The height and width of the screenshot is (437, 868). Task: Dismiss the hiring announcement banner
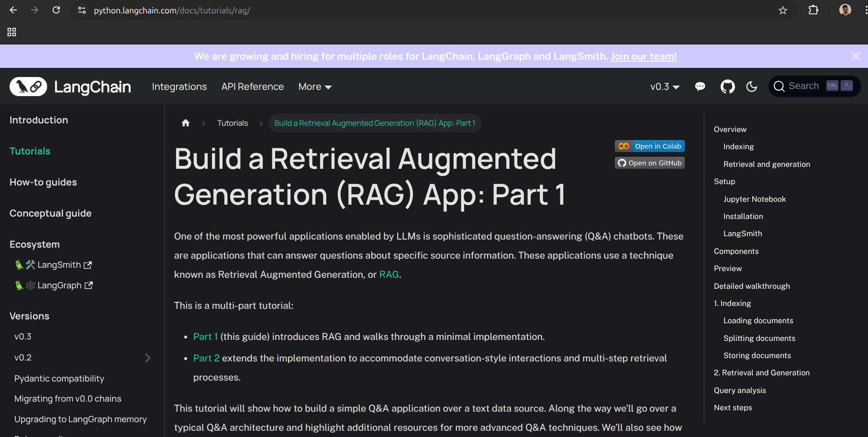point(856,56)
